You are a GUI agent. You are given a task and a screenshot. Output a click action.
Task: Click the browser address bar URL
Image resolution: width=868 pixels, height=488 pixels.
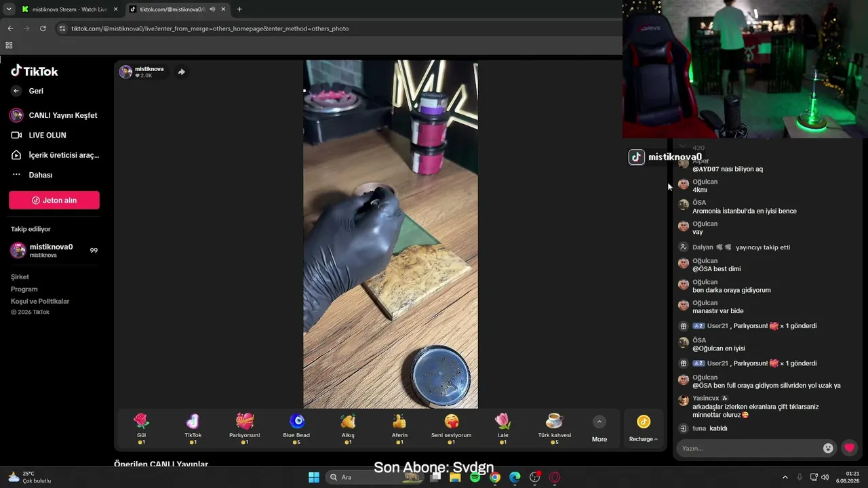click(210, 28)
